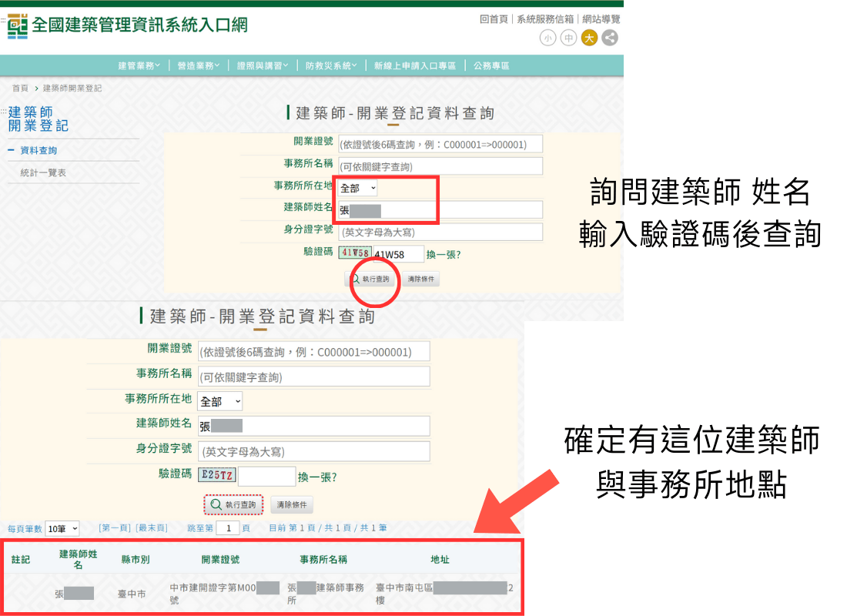Select the large font size 大 icon
The image size is (847, 616).
tap(589, 38)
